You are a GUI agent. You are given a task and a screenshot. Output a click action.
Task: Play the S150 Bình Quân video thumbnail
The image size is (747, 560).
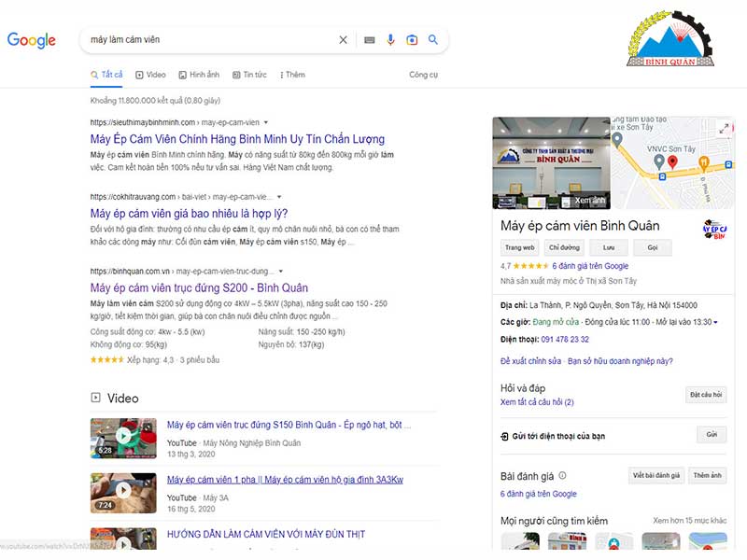pyautogui.click(x=123, y=438)
